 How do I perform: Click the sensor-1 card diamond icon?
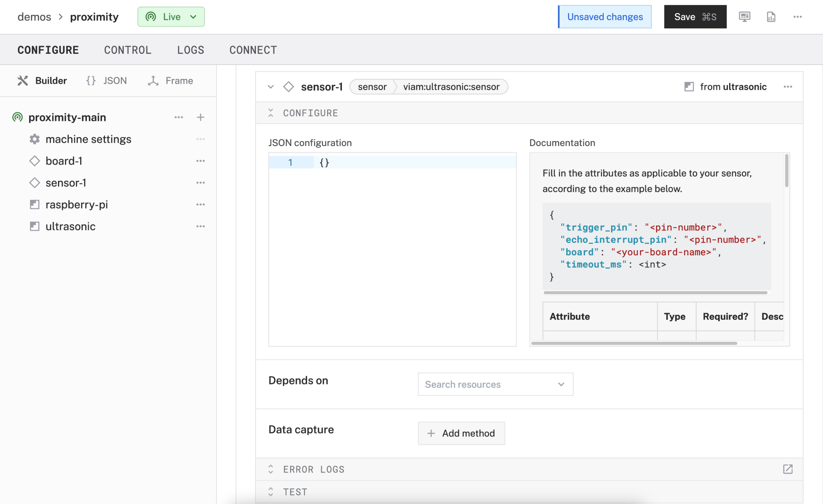288,87
